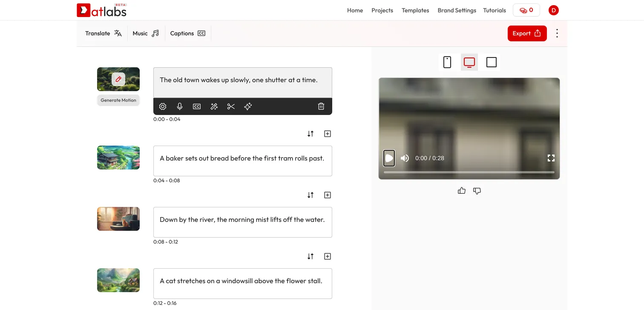Add a scene below the 0:04 - 0:08 scene
Screen dimensions: 644x310
(x=328, y=195)
